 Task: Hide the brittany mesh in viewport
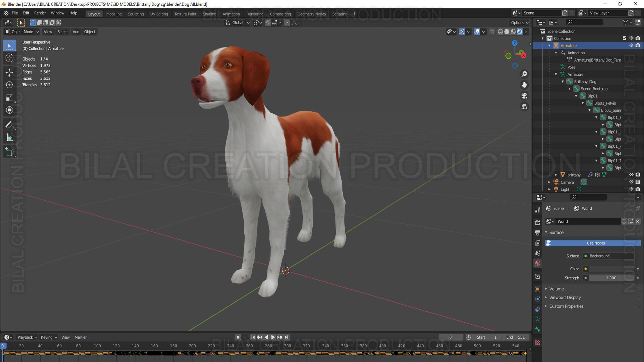point(631,175)
